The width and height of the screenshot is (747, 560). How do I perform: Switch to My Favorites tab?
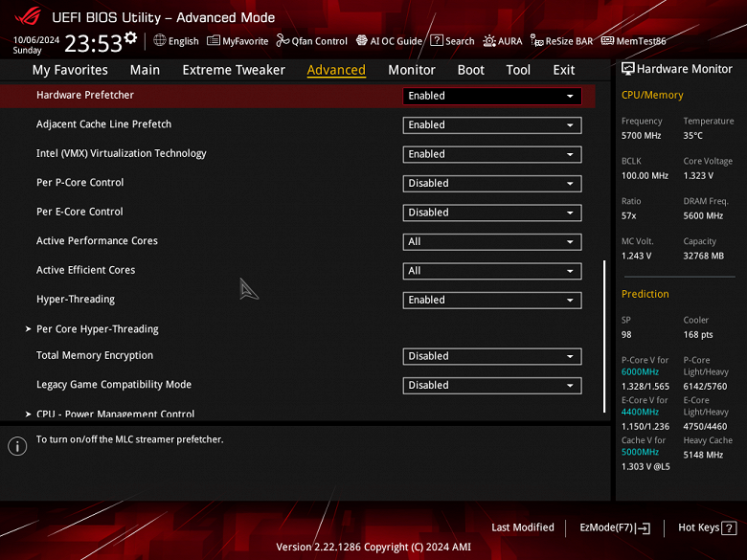coord(70,70)
